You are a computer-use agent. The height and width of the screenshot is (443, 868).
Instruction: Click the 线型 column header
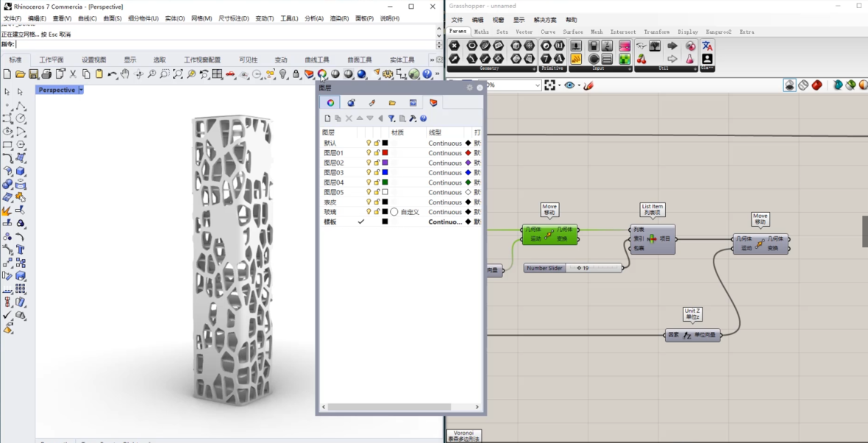(x=435, y=133)
